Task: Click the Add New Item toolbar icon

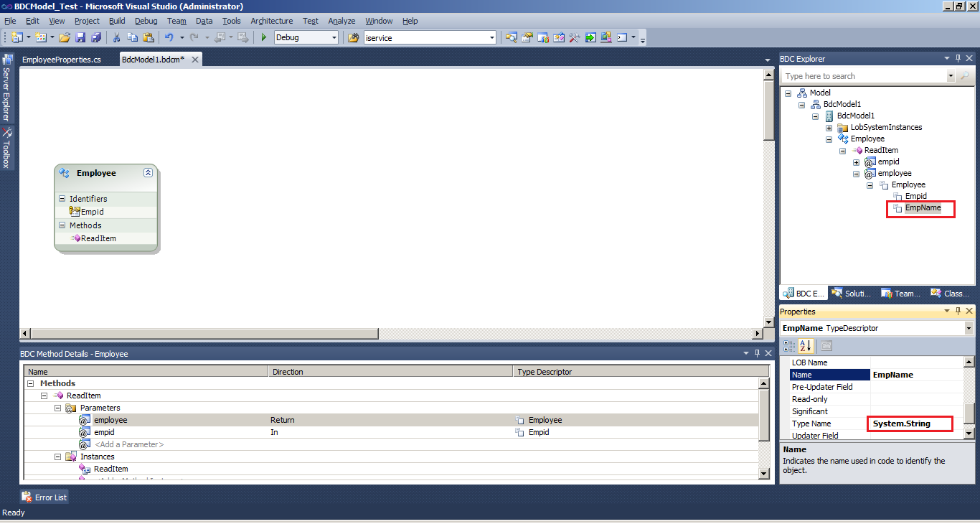Action: (41, 37)
